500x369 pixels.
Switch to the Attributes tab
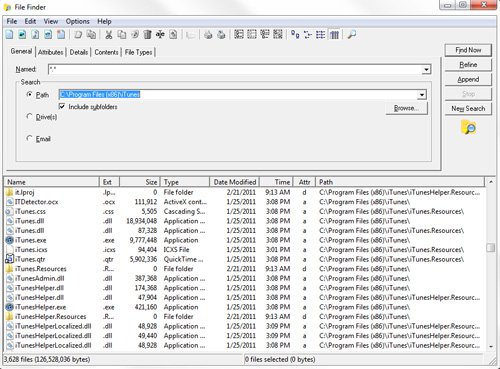pyautogui.click(x=50, y=52)
